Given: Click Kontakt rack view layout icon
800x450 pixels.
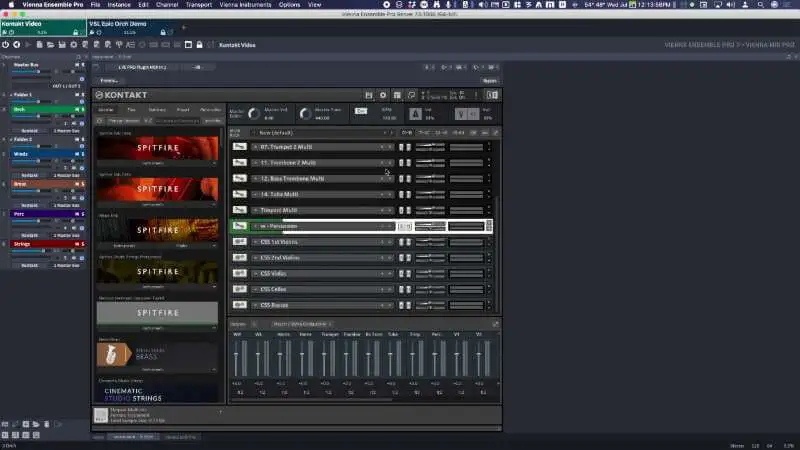Looking at the screenshot, I should tap(397, 95).
